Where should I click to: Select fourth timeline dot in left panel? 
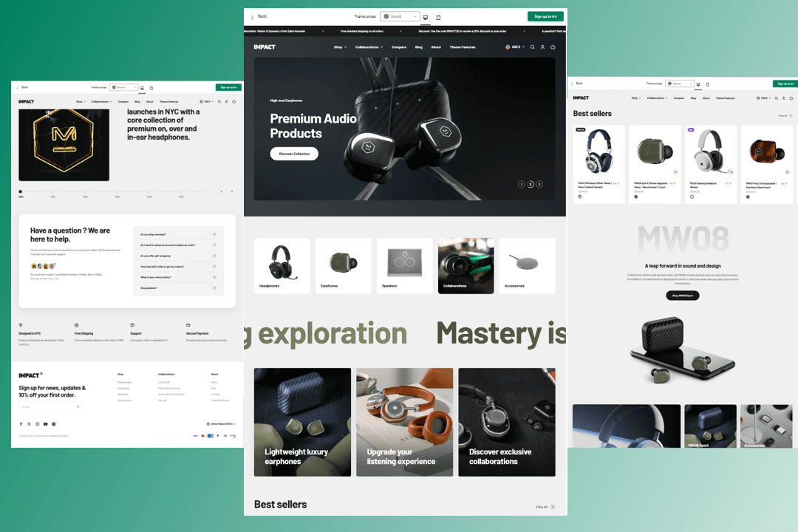click(117, 191)
